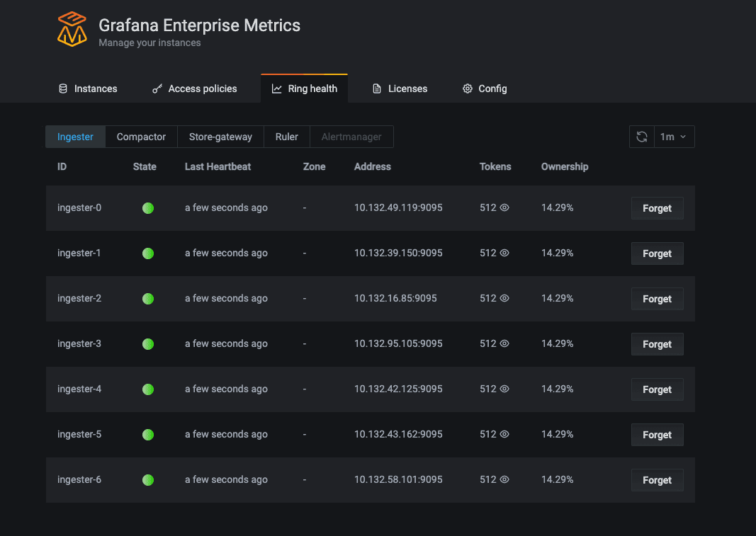Viewport: 756px width, 536px height.
Task: Show tokens via eye icon for ingester-0
Action: [x=504, y=208]
